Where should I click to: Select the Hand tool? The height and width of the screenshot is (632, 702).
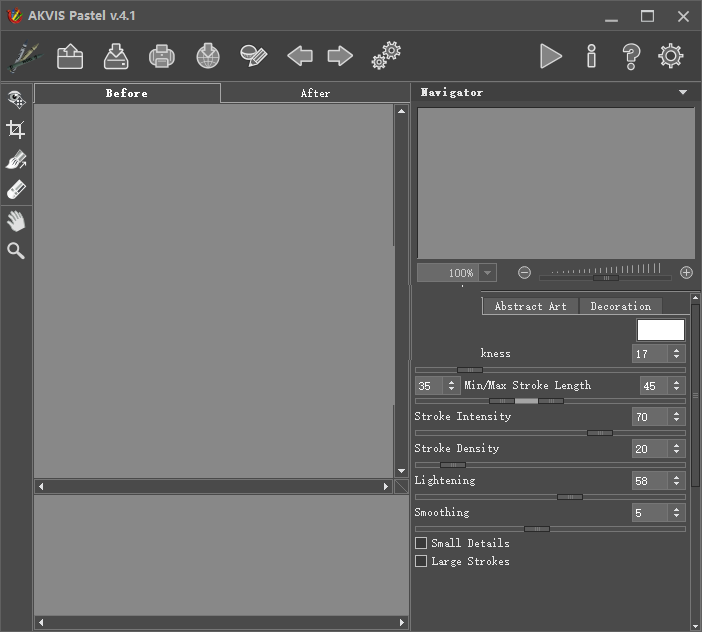click(x=16, y=220)
